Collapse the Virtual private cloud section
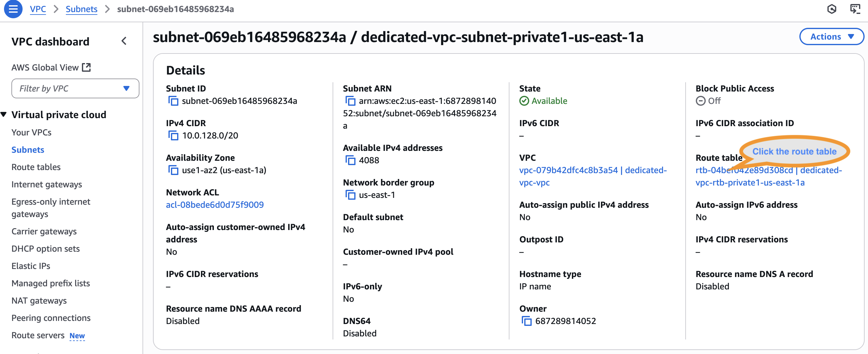 click(x=4, y=115)
